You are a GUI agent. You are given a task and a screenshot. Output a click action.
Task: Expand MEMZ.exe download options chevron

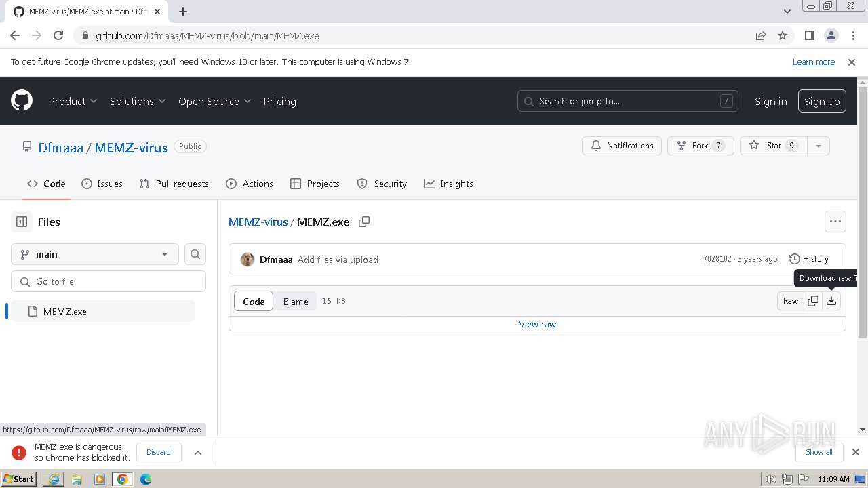[x=198, y=452]
